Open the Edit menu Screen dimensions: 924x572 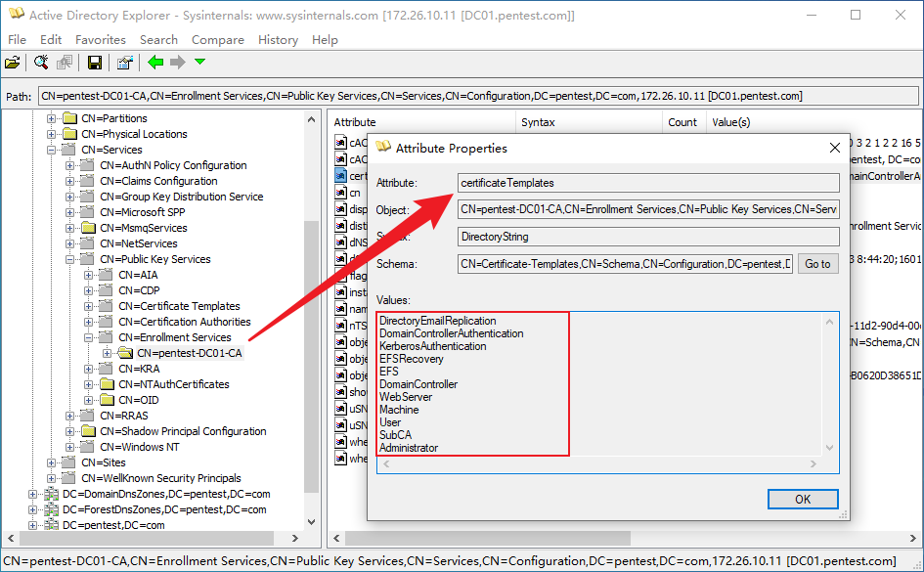click(x=51, y=39)
